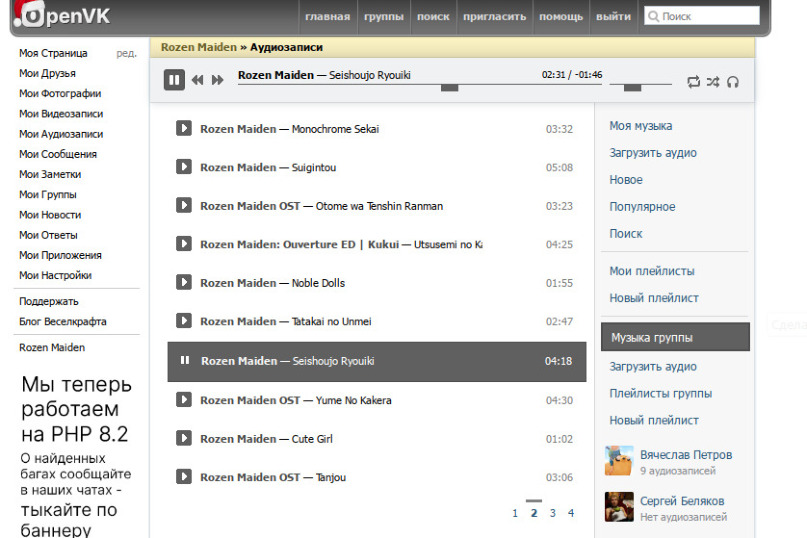Click Загрузить аудио under Моя музыка

pos(653,152)
